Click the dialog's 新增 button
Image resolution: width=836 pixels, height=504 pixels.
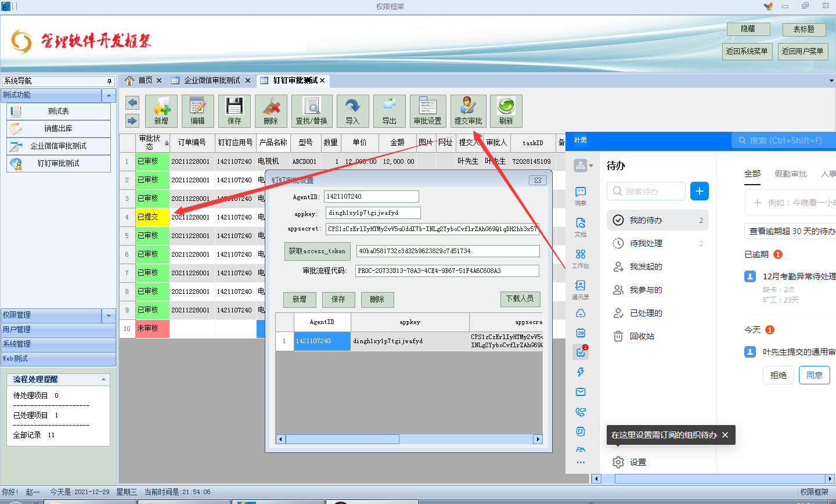300,299
